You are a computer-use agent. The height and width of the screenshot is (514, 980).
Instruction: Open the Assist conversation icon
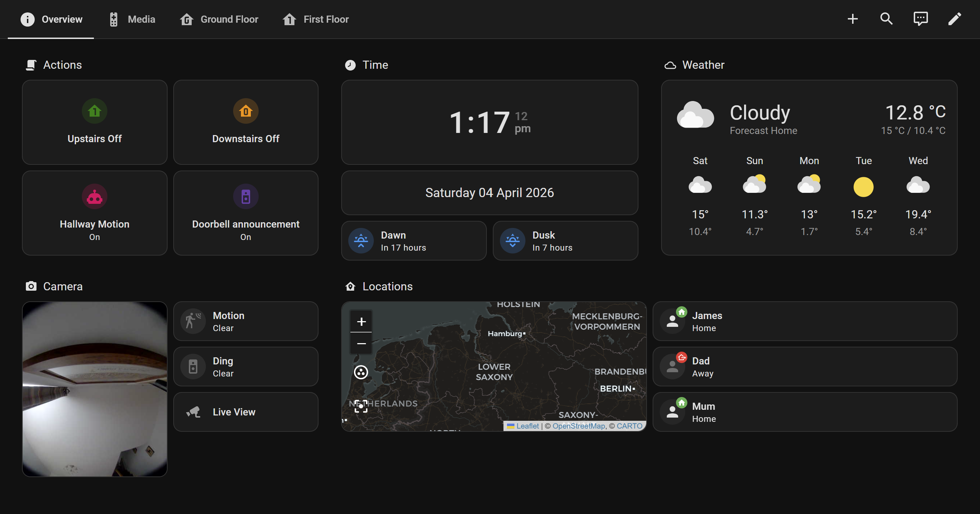click(x=920, y=19)
